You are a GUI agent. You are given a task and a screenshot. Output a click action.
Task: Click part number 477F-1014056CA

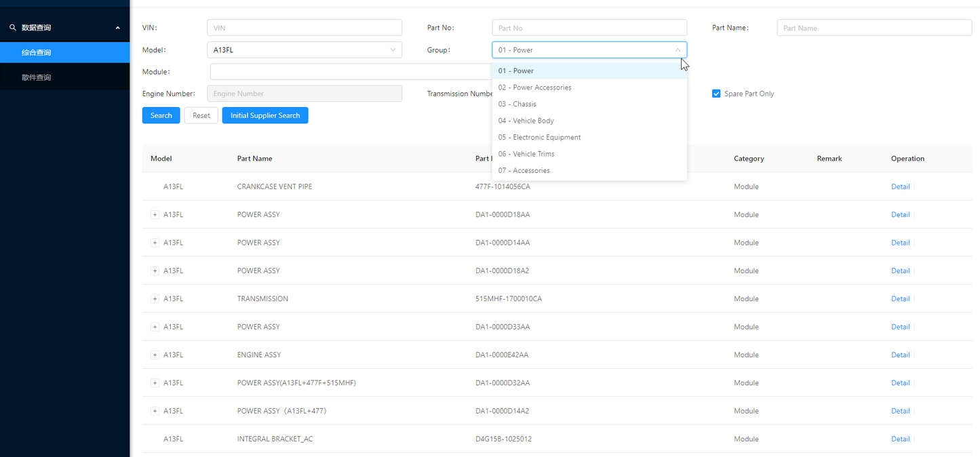[503, 186]
